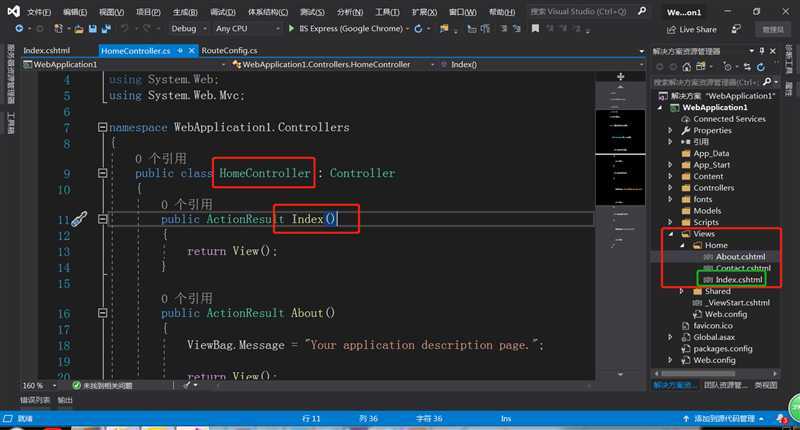The image size is (800, 430).
Task: Click the green check no-issues icon
Action: (77, 386)
